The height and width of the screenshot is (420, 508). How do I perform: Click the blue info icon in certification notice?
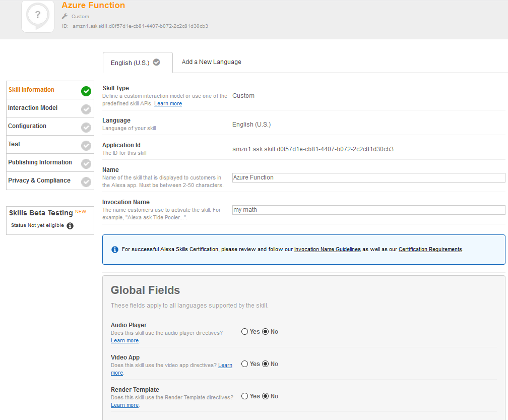click(115, 250)
